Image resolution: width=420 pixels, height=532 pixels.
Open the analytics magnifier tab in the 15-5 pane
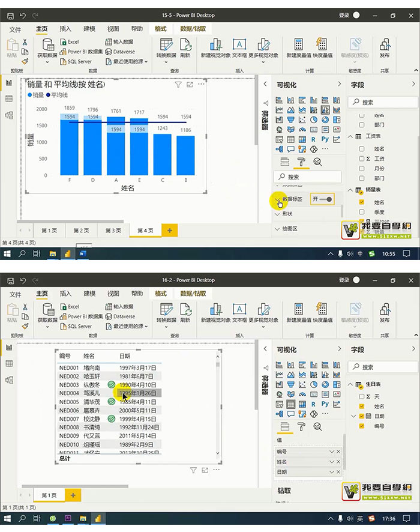317,162
